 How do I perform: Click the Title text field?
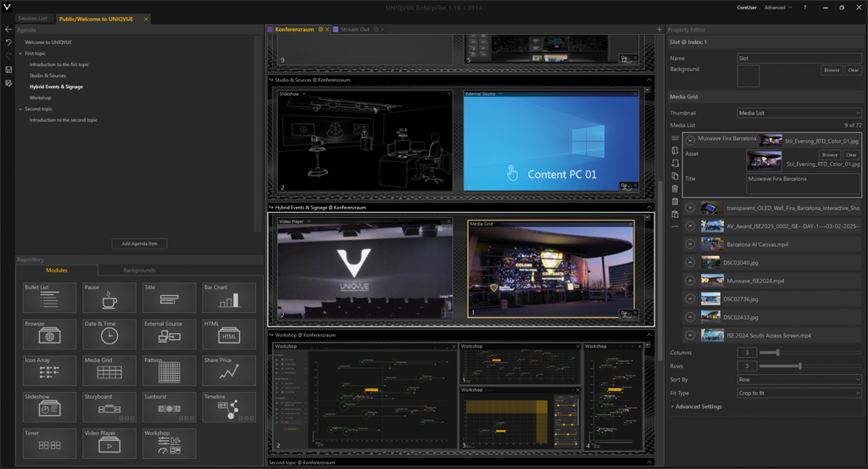point(803,183)
